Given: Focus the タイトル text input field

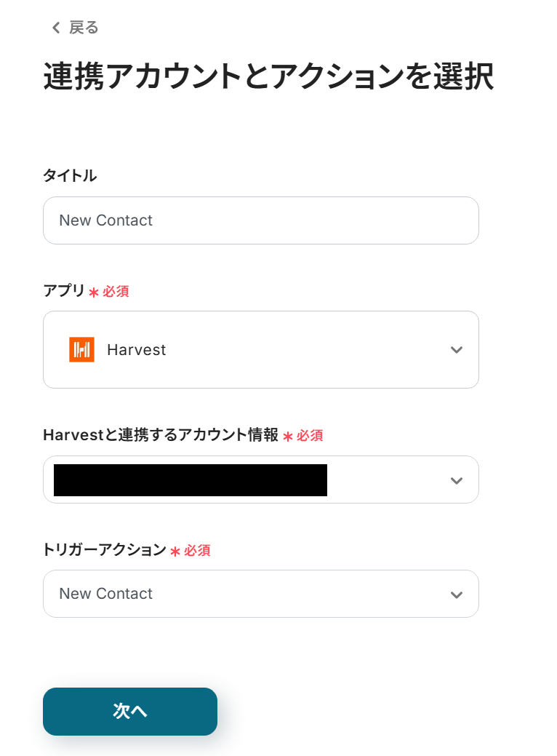Looking at the screenshot, I should point(260,220).
